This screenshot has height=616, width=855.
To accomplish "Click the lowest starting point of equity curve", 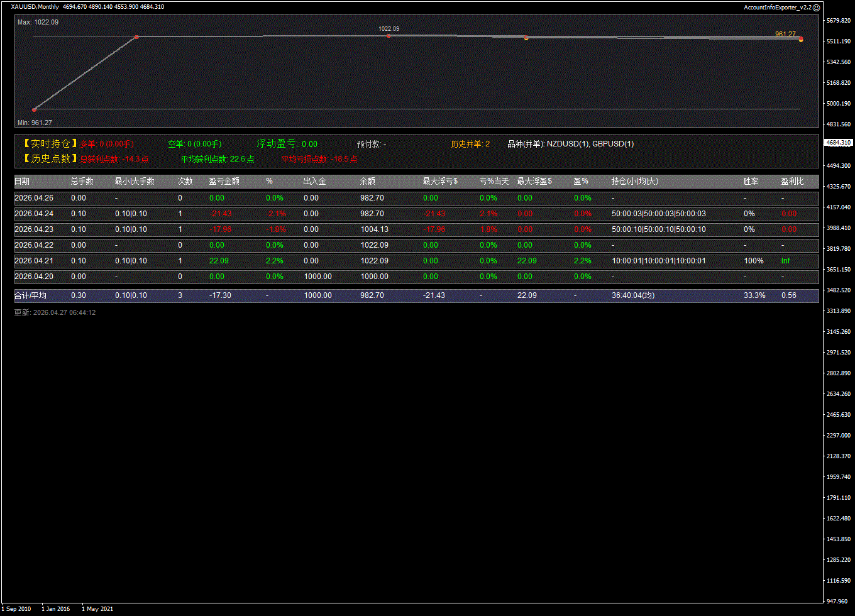I will (35, 109).
